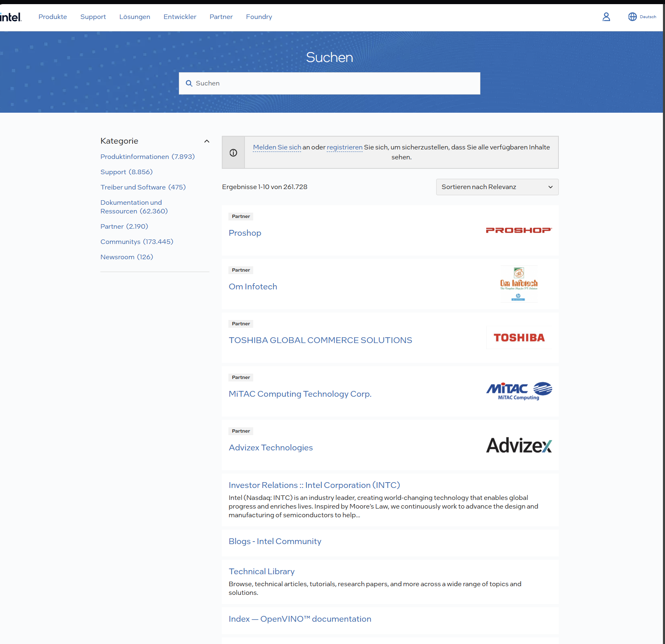Focus the Suchen search field
The height and width of the screenshot is (644, 665).
[330, 83]
